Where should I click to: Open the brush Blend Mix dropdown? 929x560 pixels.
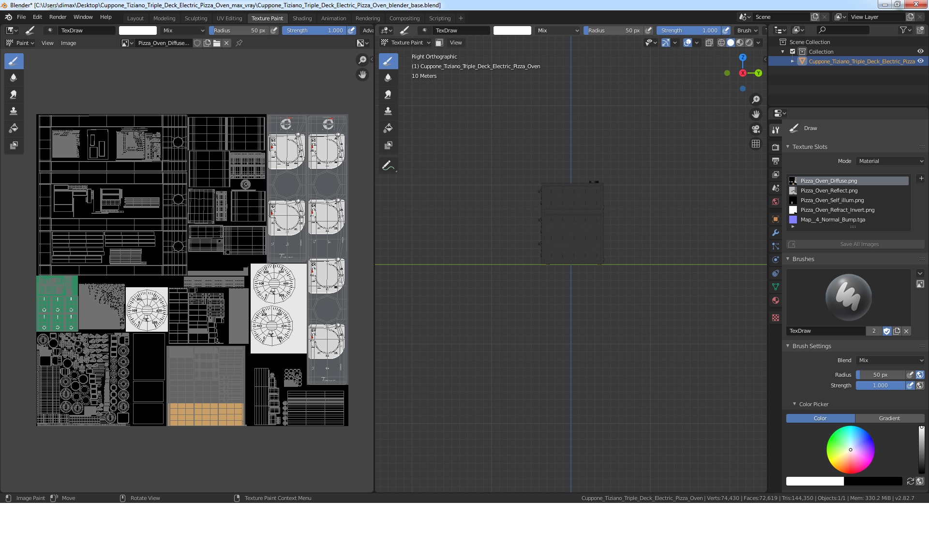coord(890,360)
